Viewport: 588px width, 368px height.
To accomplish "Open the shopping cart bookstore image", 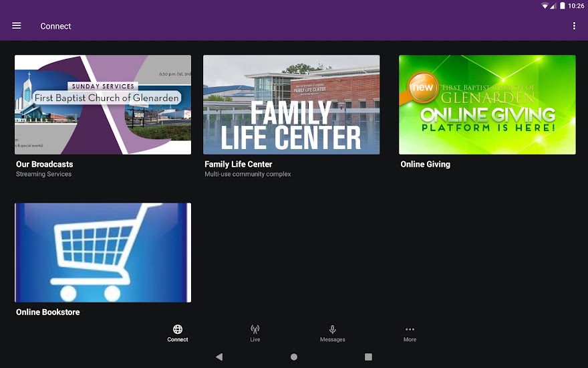I will pyautogui.click(x=103, y=252).
